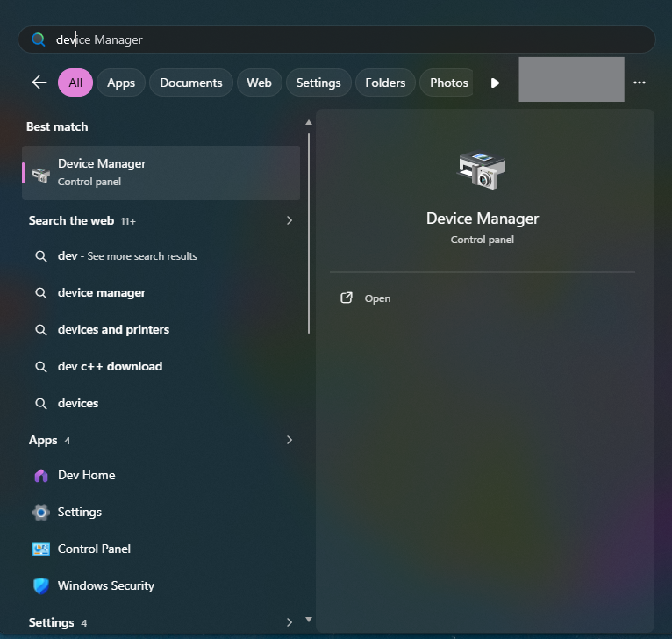Expand the Apps section chevron
Screen dimensions: 672x639
pos(290,440)
